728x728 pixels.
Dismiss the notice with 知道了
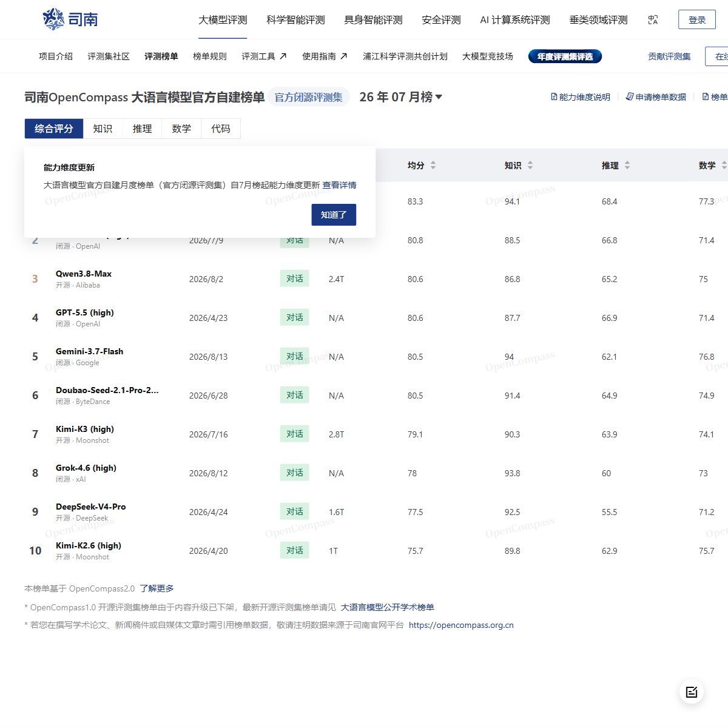334,215
